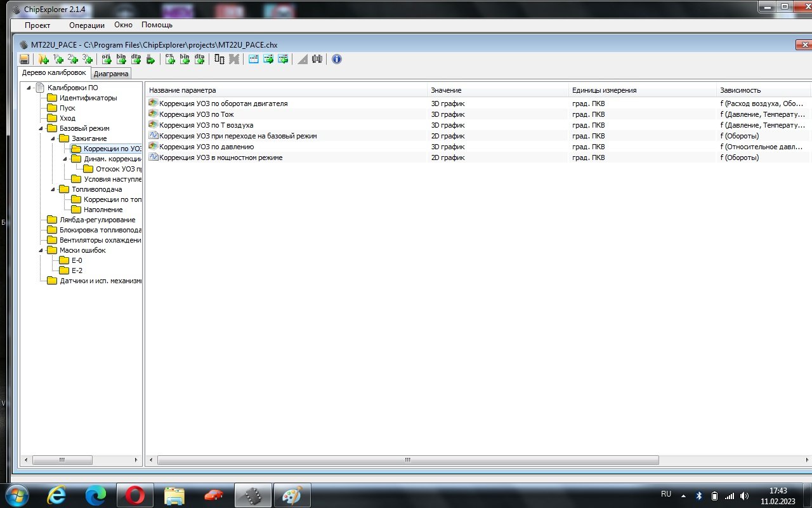Click the parameter list horizontal scrollbar
Viewport: 812px width, 508px height.
pos(408,460)
